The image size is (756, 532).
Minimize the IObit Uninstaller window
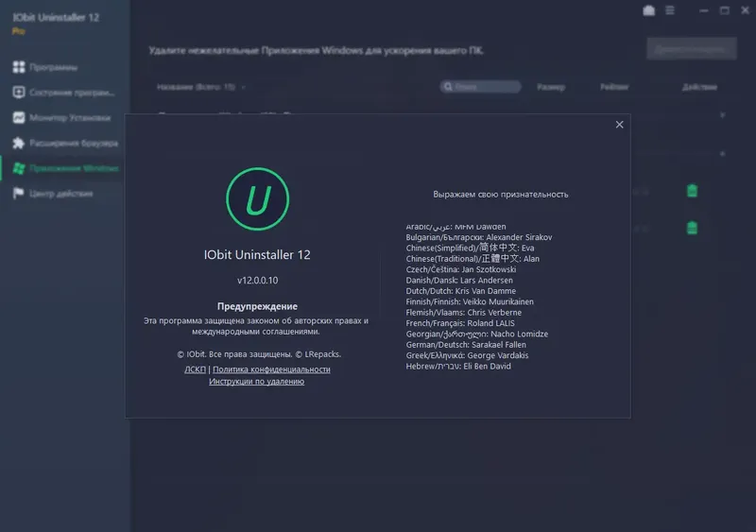[x=704, y=10]
